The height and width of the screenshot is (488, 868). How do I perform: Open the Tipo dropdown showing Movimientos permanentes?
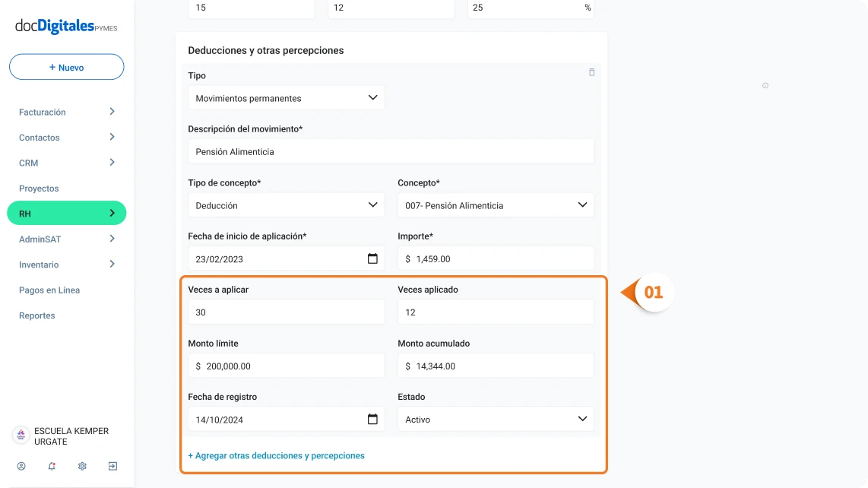[287, 98]
